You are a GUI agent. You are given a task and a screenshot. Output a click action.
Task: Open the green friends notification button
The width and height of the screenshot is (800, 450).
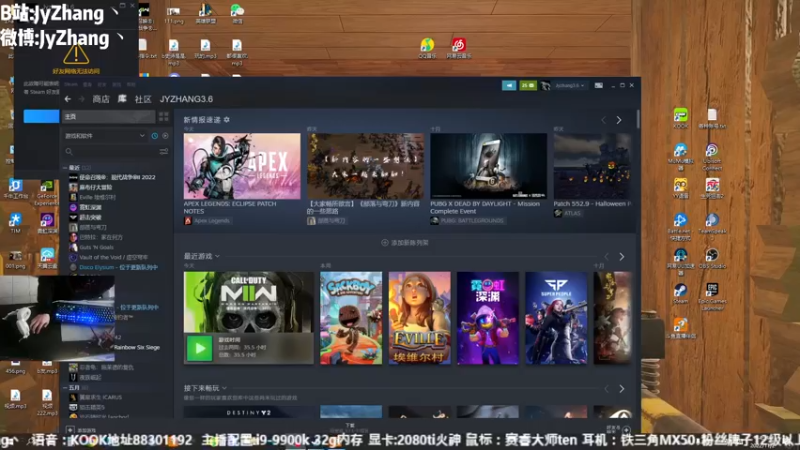(x=528, y=85)
